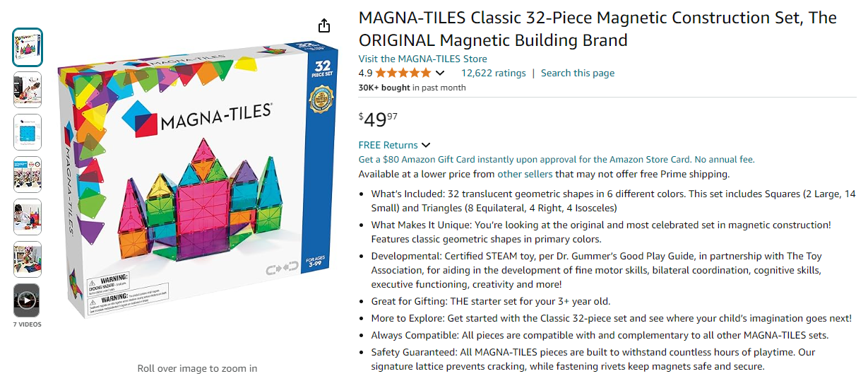Click the orange star rating icons
The image size is (868, 376).
click(x=403, y=73)
